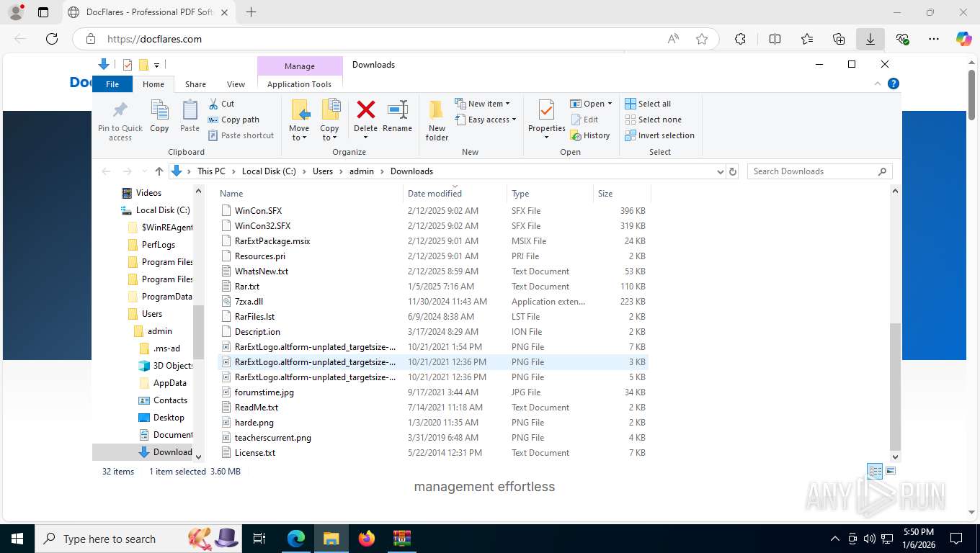The image size is (980, 553).
Task: Select the file 7zxa.dll
Action: pos(249,302)
